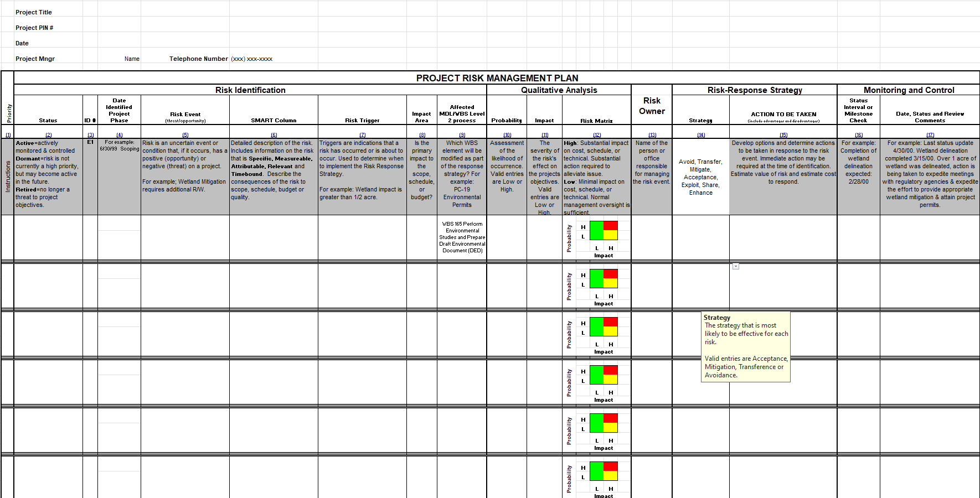Screen dimensions: 980x498
Task: Click the (xxx) xxx-xxxx telephone number field
Action: point(251,59)
